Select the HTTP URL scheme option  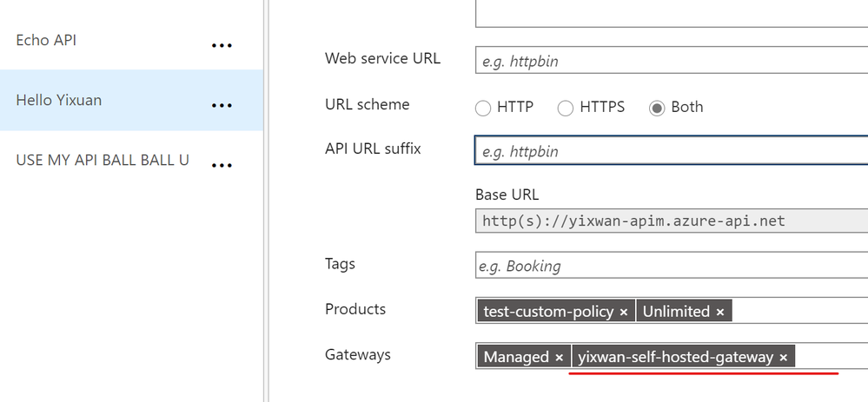483,109
